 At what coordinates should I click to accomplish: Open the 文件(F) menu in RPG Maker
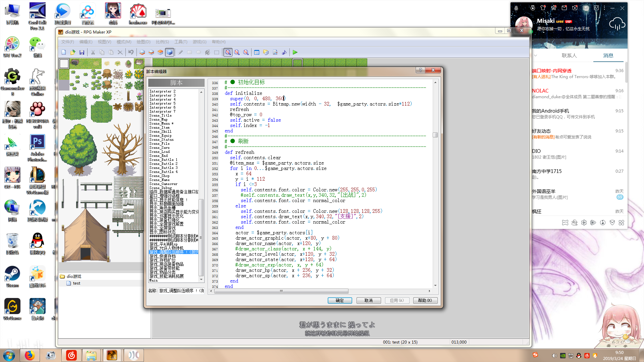coord(67,42)
